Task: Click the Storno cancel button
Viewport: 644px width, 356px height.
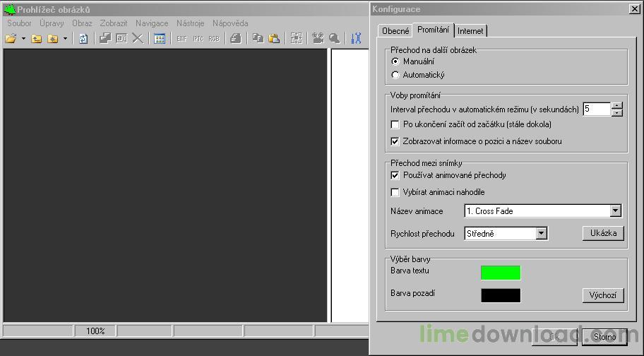Action: [604, 337]
